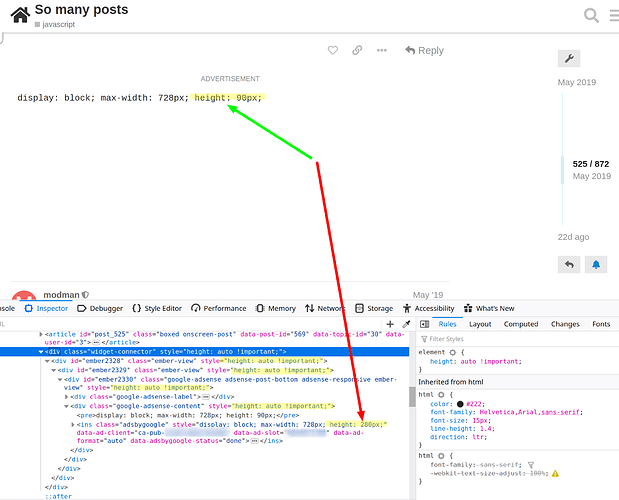This screenshot has height=500, width=619.
Task: Pick an element with the eyedropper icon
Action: click(x=406, y=324)
